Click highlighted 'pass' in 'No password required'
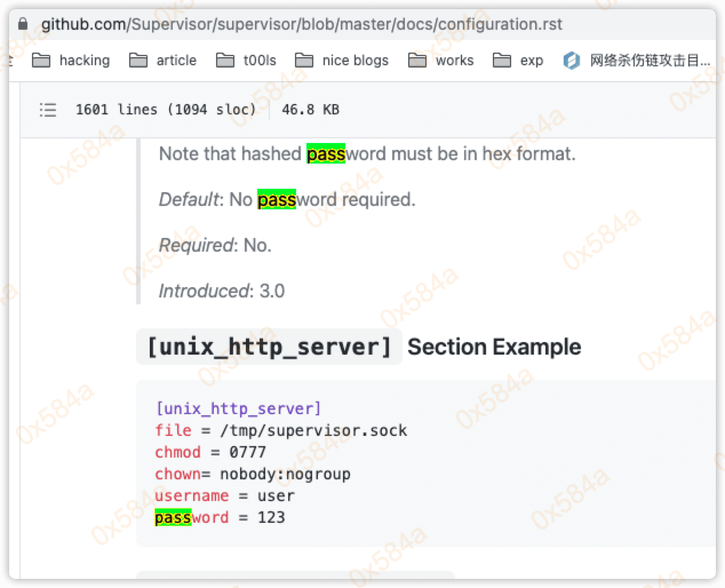Image resolution: width=725 pixels, height=588 pixels. click(277, 200)
